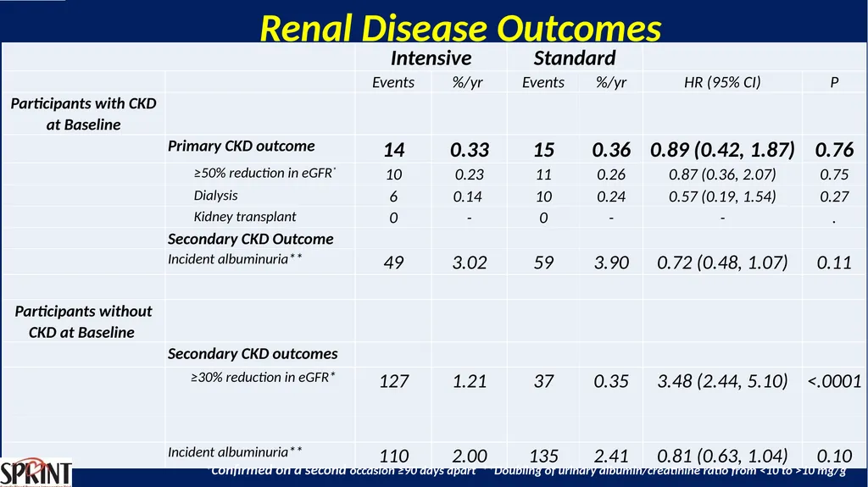
Task: Click the intensive Dialysis events value '6'
Action: (x=393, y=197)
